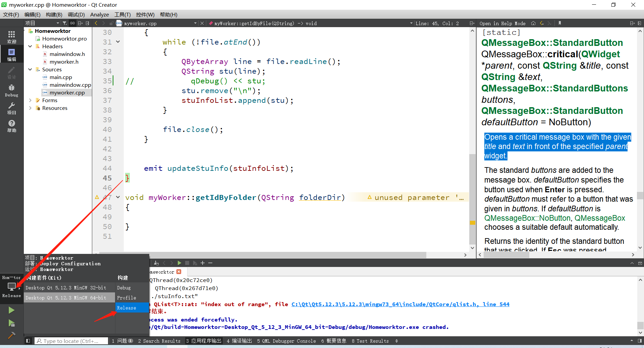The height and width of the screenshot is (348, 644).
Task: Run the project with the green arrow
Action: 11,310
